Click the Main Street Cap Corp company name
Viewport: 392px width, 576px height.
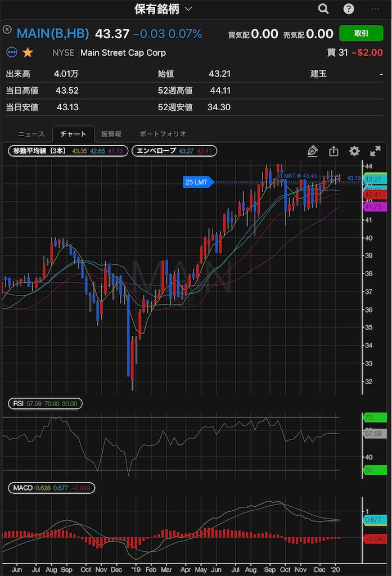point(123,53)
